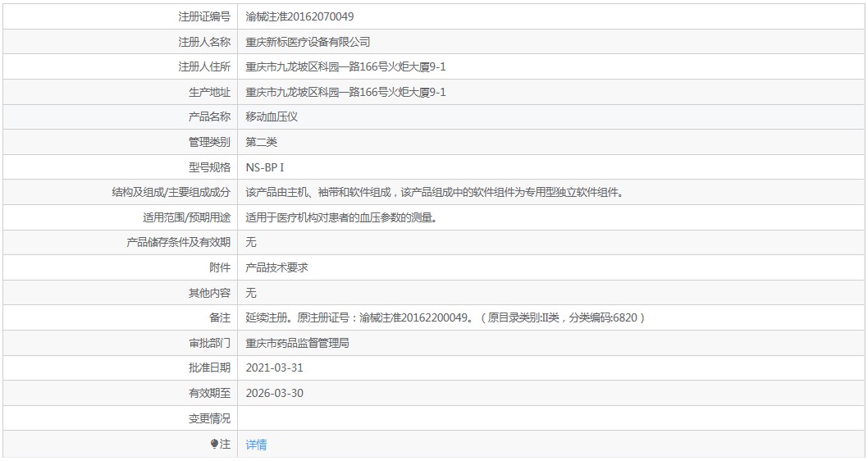868x461 pixels.
Task: Click the 注册人名称 label
Action: pos(204,42)
